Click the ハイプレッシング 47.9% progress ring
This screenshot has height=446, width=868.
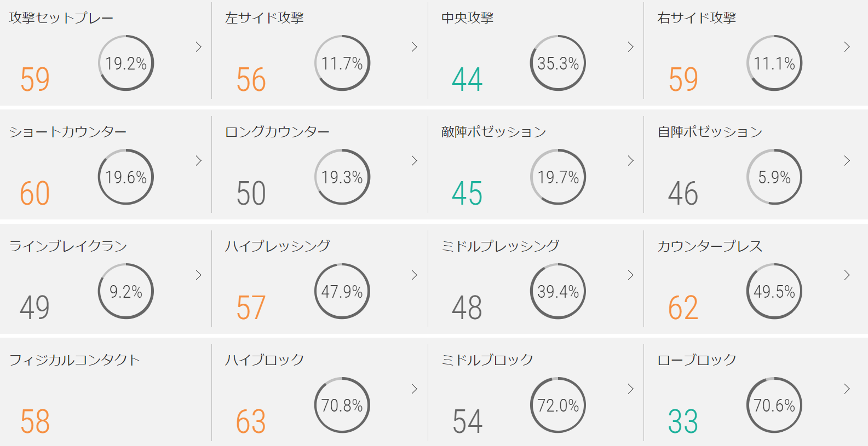click(342, 291)
